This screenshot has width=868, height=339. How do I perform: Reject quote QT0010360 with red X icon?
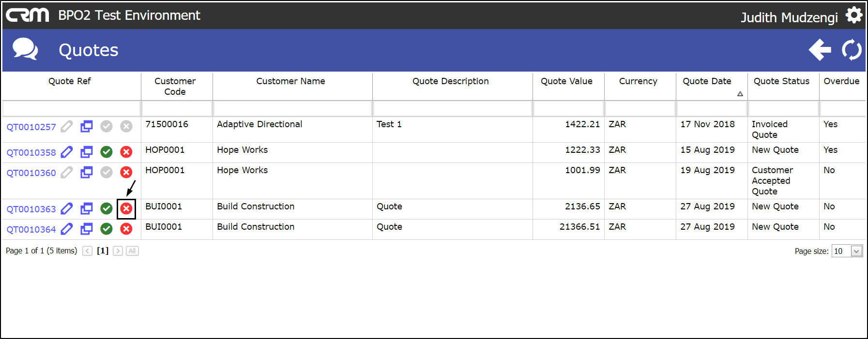(126, 173)
